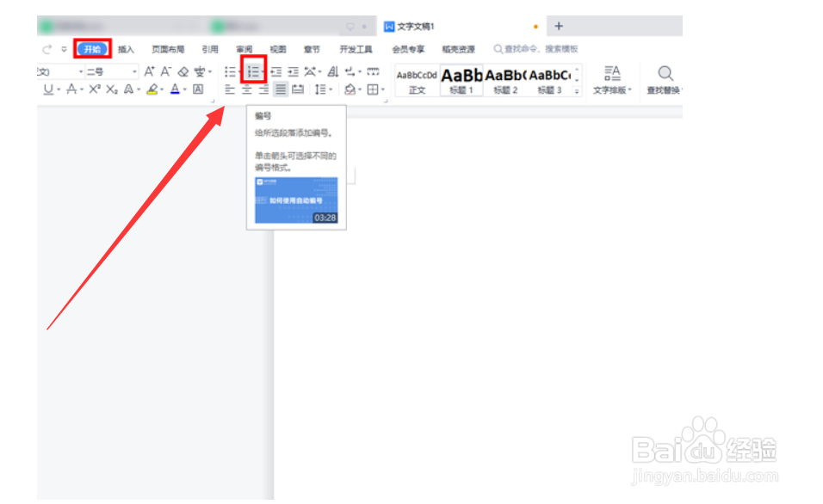Apply the 标题 2 style
Viewport: 823px width, 504px height.
point(505,81)
